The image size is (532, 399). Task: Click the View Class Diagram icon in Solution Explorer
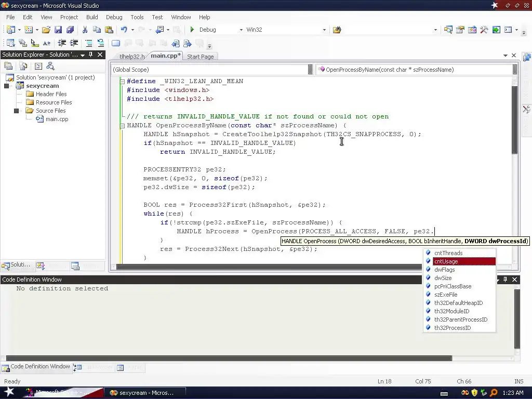[50, 66]
